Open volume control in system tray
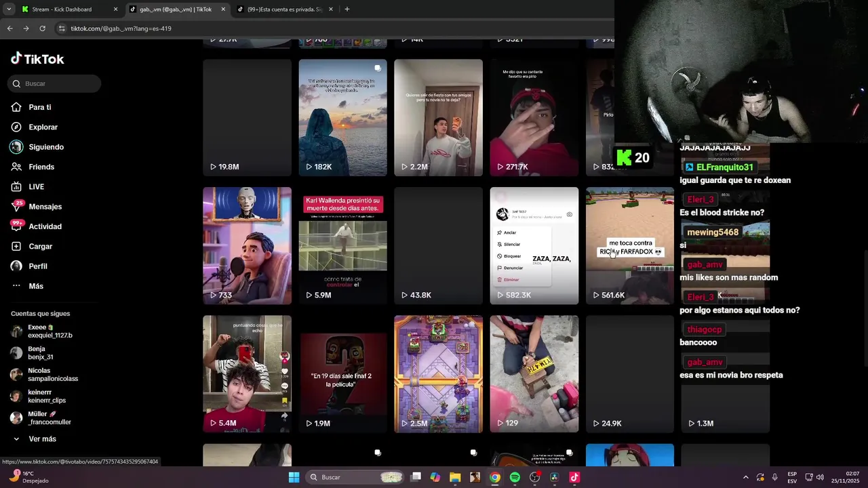The height and width of the screenshot is (488, 868). click(x=820, y=477)
